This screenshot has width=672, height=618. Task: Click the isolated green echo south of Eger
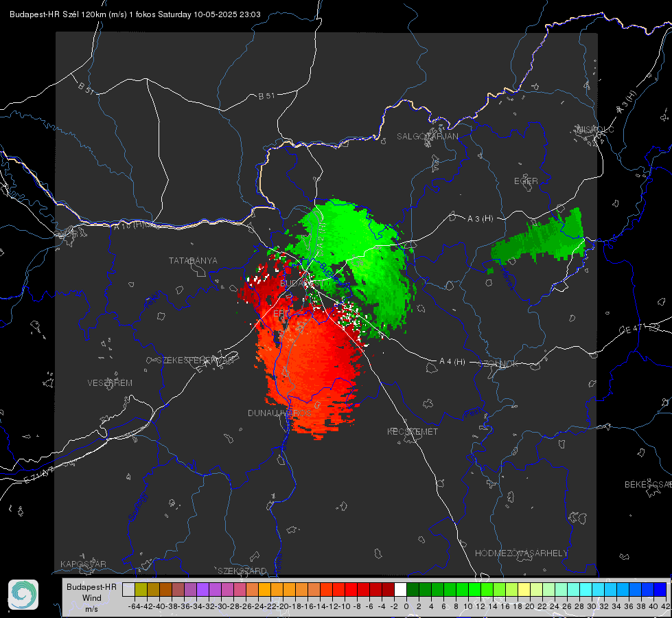[540, 240]
